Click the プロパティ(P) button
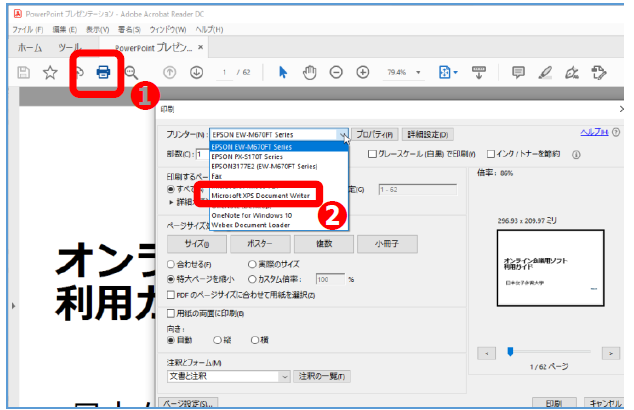 (x=375, y=135)
